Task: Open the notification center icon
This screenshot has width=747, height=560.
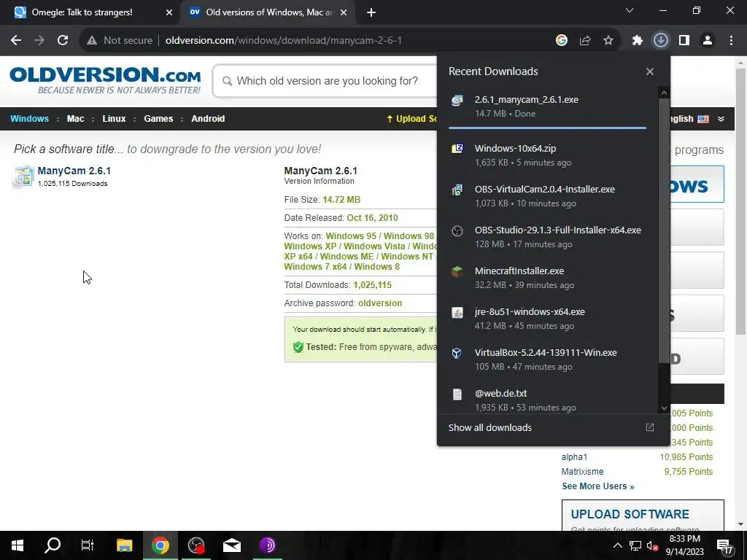Action: 724,545
